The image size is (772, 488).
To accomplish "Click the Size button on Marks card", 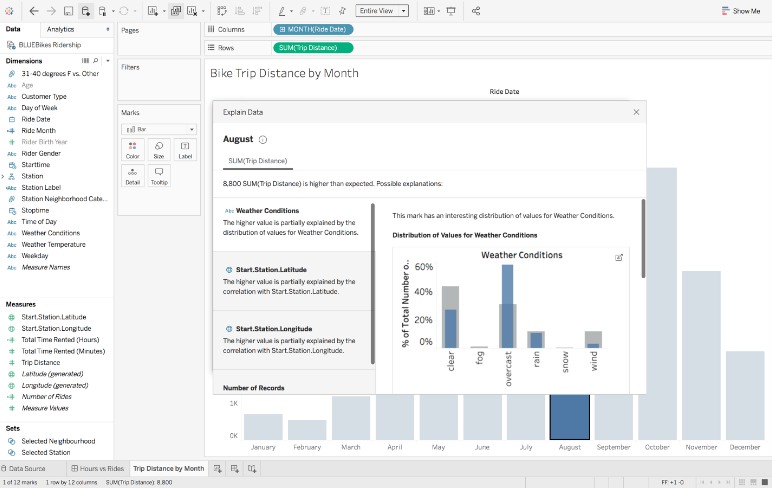I will point(159,150).
